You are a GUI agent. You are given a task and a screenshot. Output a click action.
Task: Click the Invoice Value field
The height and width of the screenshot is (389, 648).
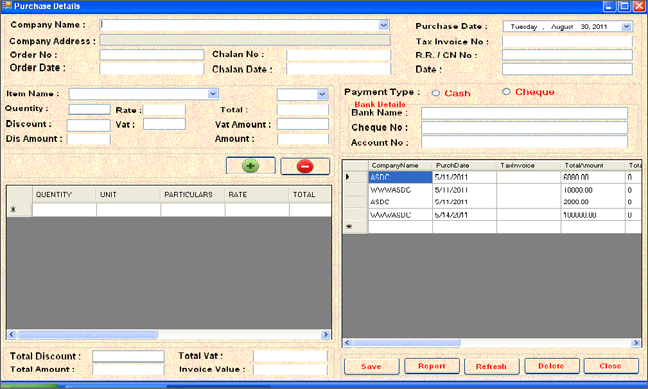point(290,369)
